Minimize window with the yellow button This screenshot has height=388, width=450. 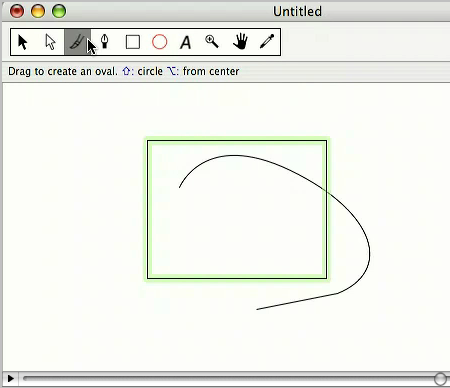pos(38,11)
